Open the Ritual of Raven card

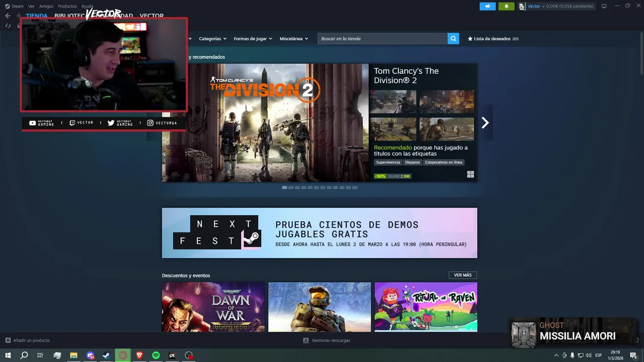(426, 307)
